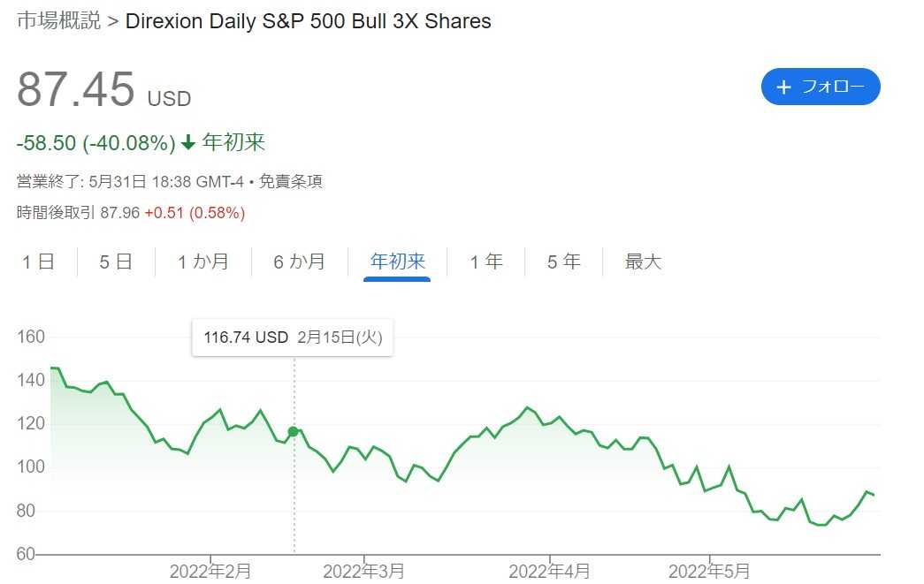Click the 2022年2月 axis label
This screenshot has height=584, width=924.
[210, 571]
